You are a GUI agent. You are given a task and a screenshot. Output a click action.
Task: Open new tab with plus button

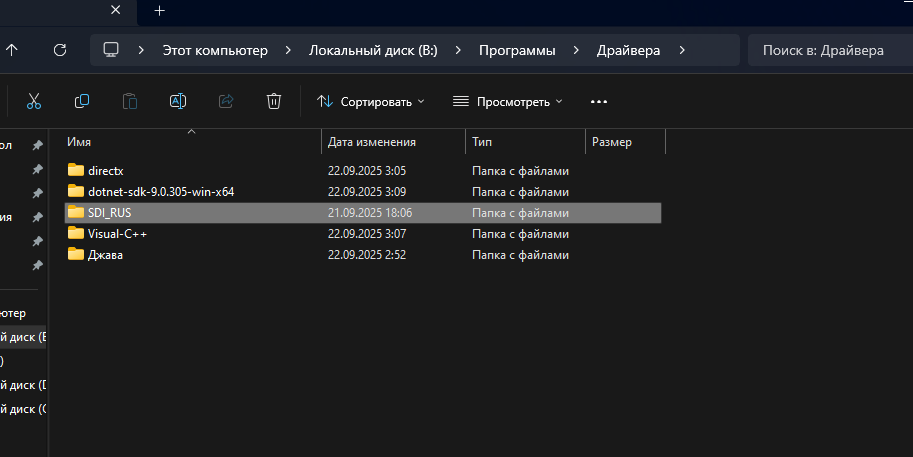coord(159,11)
